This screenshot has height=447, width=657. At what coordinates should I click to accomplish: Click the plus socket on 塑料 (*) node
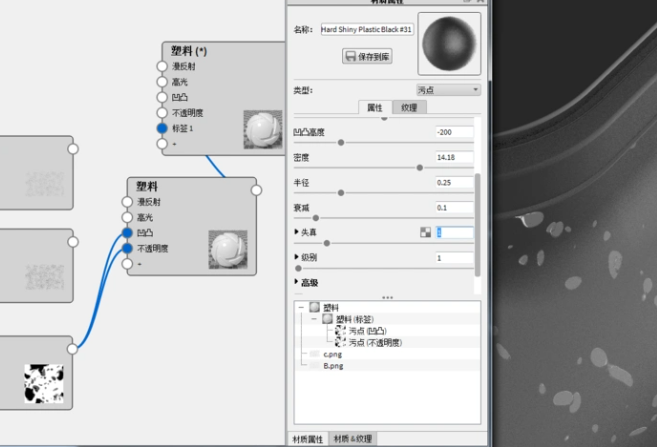coord(162,144)
